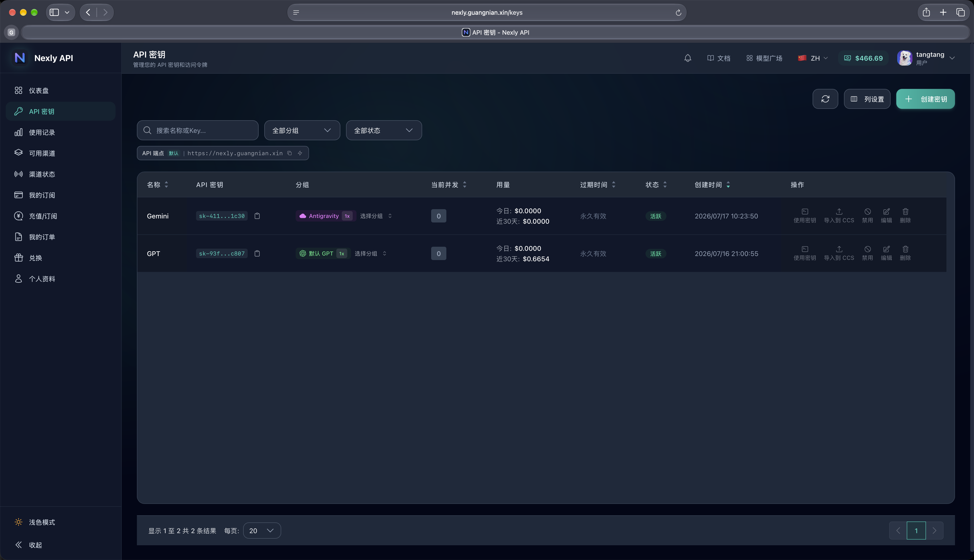Open the 全部状态 status filter dropdown

[x=384, y=130]
